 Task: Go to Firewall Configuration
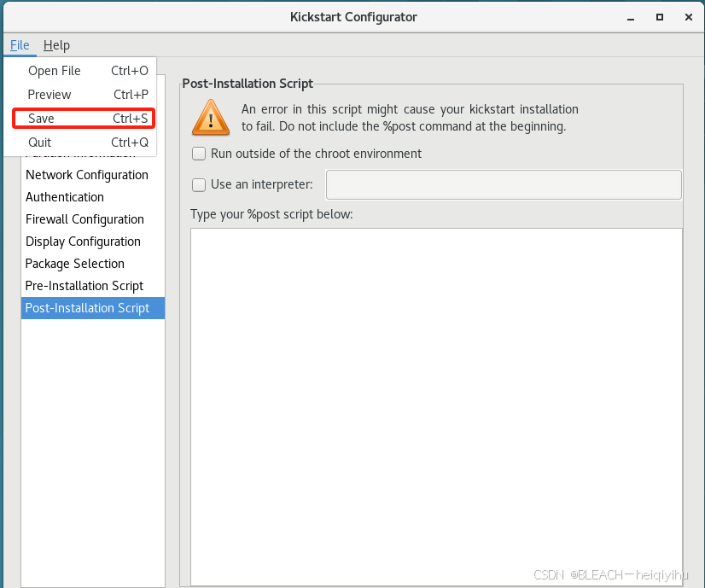93,219
